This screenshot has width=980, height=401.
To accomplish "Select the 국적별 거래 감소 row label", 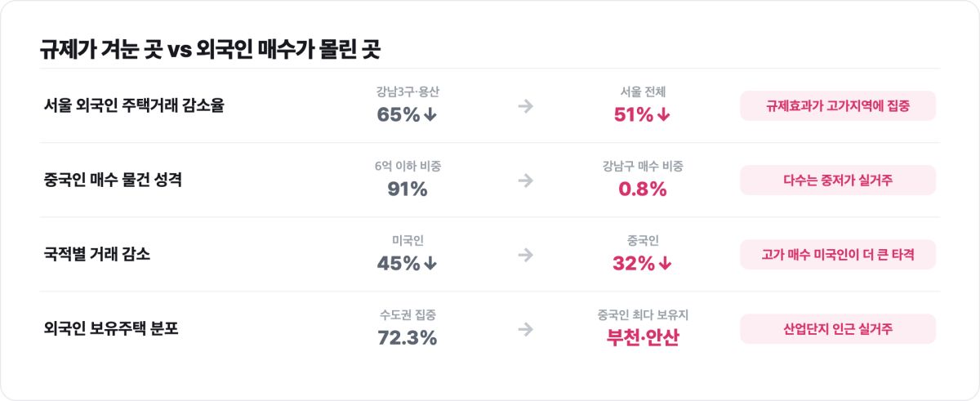I will (x=97, y=254).
